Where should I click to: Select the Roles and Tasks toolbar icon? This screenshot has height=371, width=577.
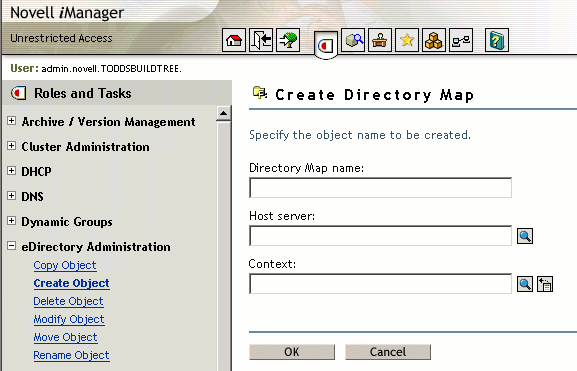pos(326,45)
